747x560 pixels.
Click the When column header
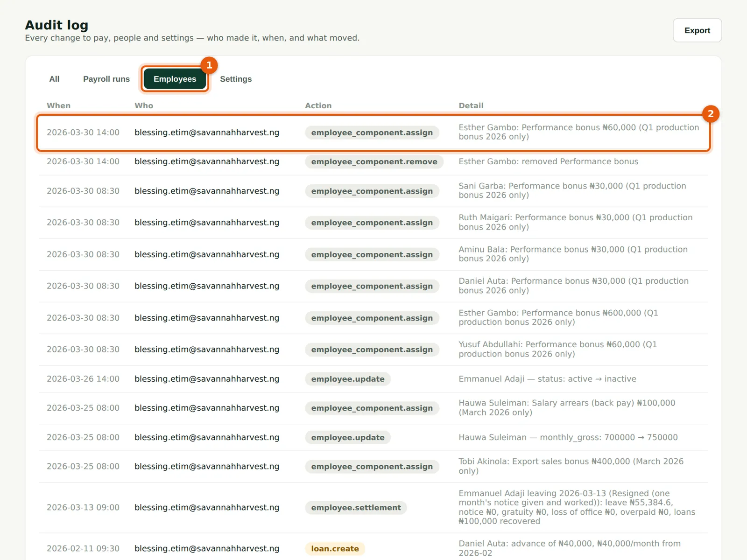(58, 105)
